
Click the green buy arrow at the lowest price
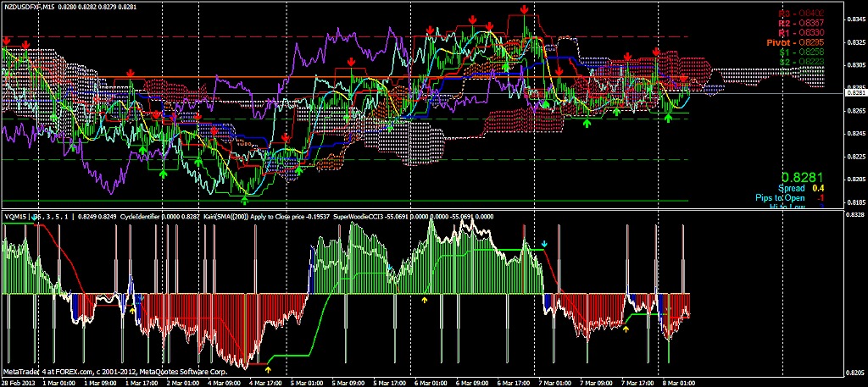tap(246, 199)
